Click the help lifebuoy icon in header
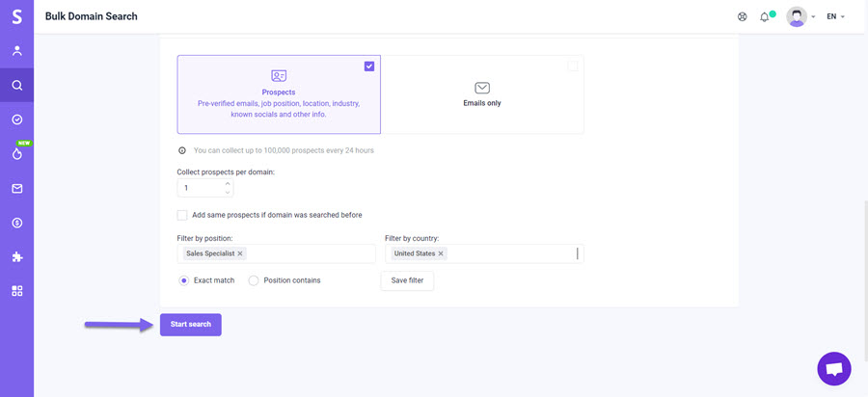Image resolution: width=868 pixels, height=397 pixels. point(743,16)
